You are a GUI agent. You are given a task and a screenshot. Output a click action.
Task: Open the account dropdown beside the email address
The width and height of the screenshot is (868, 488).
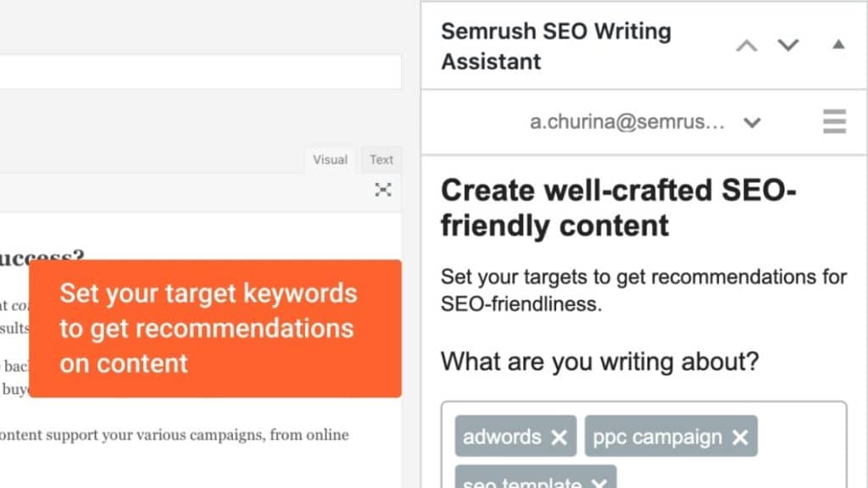[752, 122]
